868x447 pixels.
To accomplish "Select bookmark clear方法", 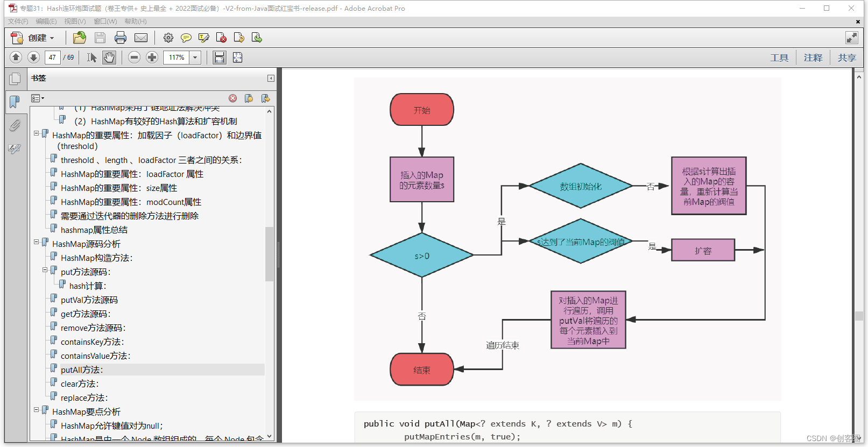I will (x=80, y=384).
